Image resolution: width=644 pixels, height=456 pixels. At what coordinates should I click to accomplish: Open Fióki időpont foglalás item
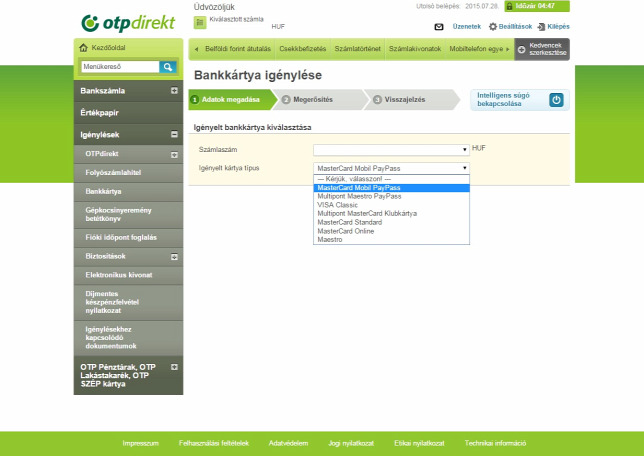pyautogui.click(x=128, y=237)
